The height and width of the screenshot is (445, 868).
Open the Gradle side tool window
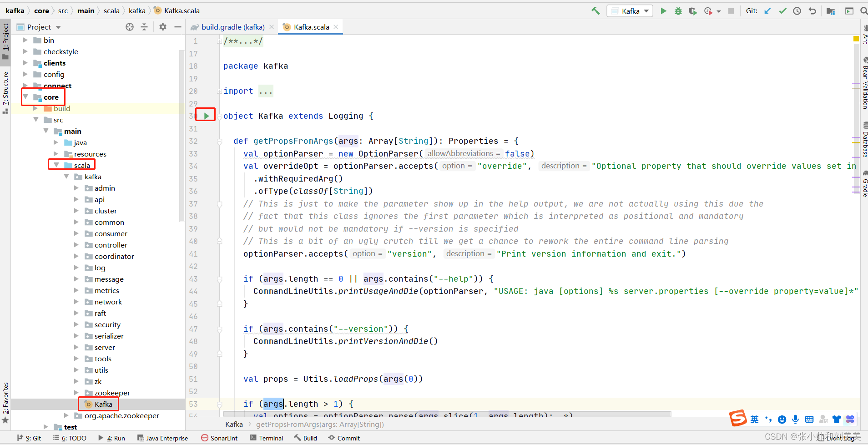tap(864, 184)
